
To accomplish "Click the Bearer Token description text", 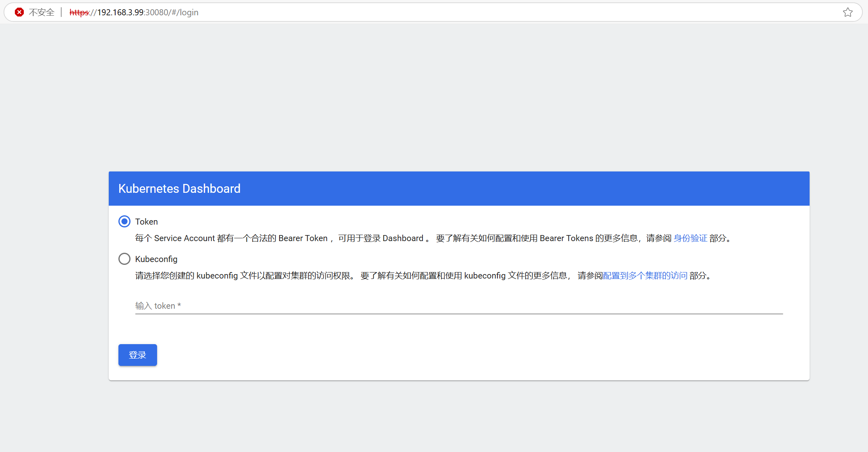I will pyautogui.click(x=433, y=238).
